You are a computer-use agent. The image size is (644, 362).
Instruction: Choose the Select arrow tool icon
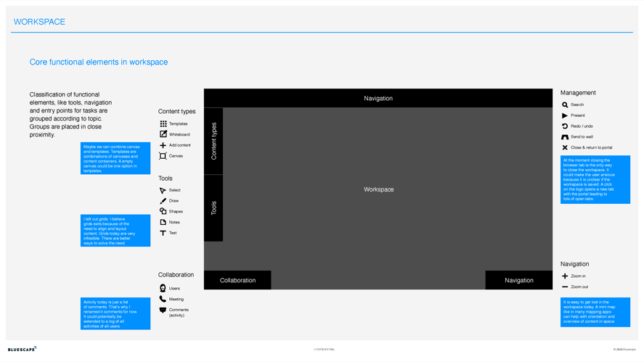pos(163,190)
